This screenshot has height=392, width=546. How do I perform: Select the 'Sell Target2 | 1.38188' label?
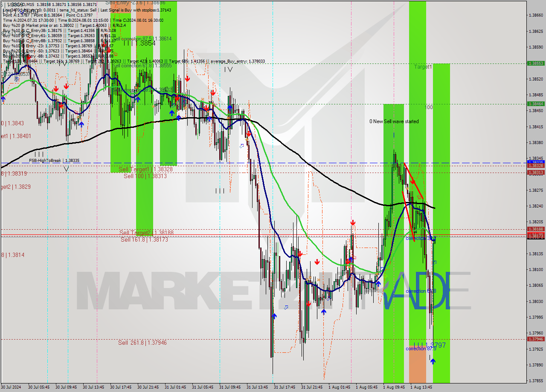[146, 233]
